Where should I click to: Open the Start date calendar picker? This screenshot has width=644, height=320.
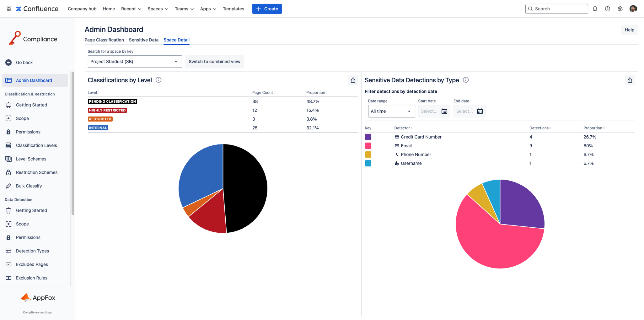[444, 111]
